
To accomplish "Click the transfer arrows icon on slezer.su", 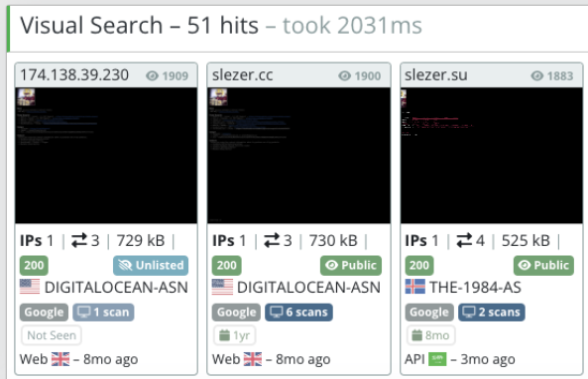I will 464,240.
